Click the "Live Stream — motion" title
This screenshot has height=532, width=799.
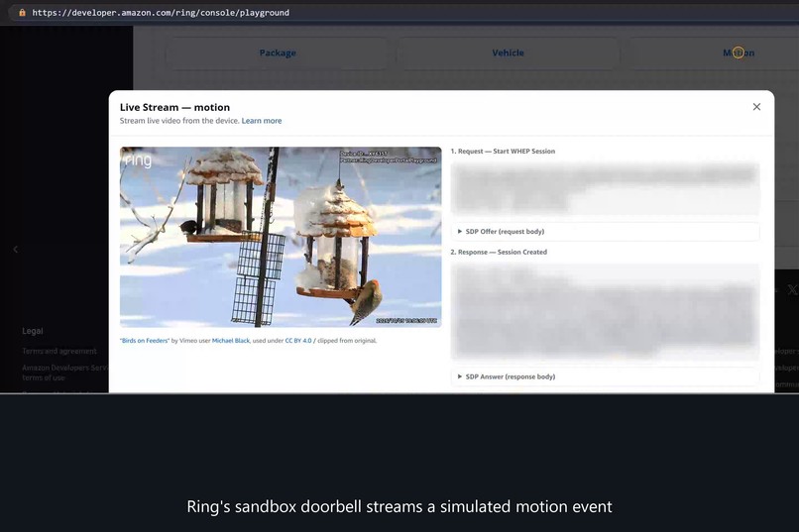174,107
